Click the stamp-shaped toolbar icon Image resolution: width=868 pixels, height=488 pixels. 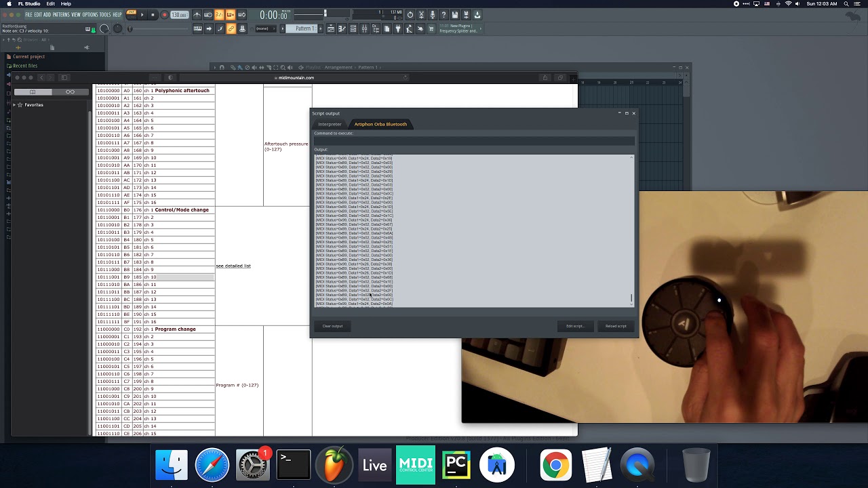(242, 28)
